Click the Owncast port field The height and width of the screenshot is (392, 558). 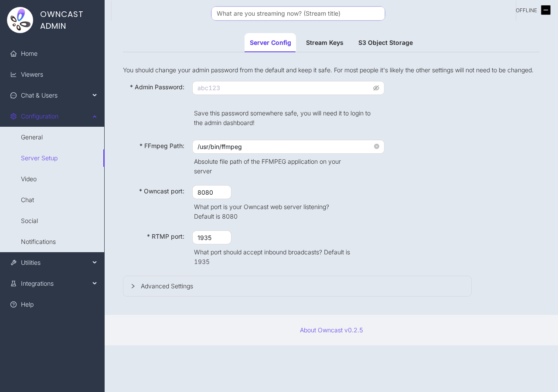click(212, 192)
